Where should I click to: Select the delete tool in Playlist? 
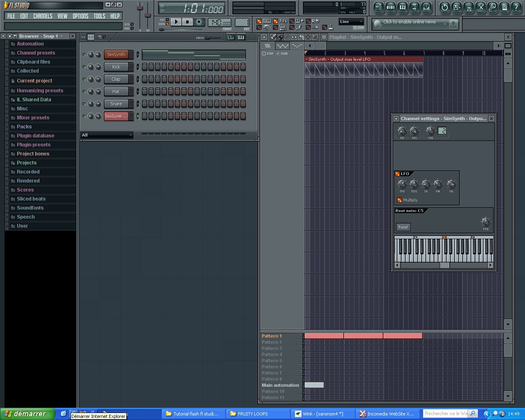287,37
